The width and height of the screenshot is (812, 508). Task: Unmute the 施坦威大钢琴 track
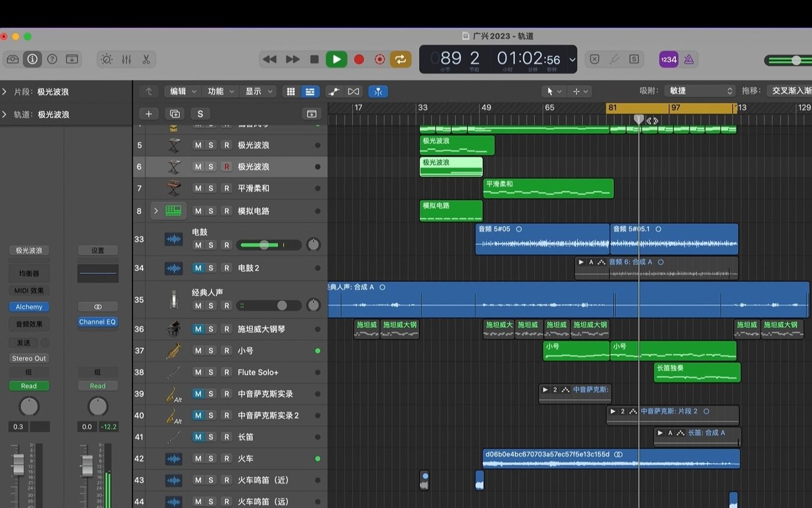[x=198, y=329]
